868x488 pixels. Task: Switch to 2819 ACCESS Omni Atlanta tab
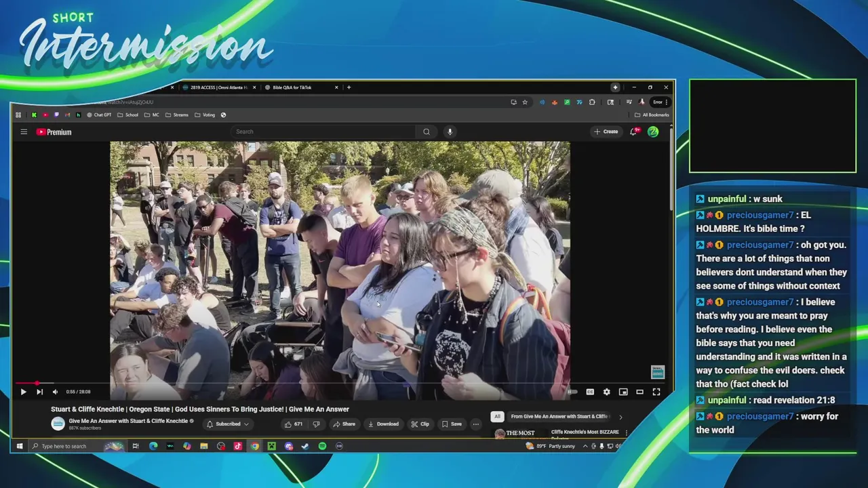point(218,87)
